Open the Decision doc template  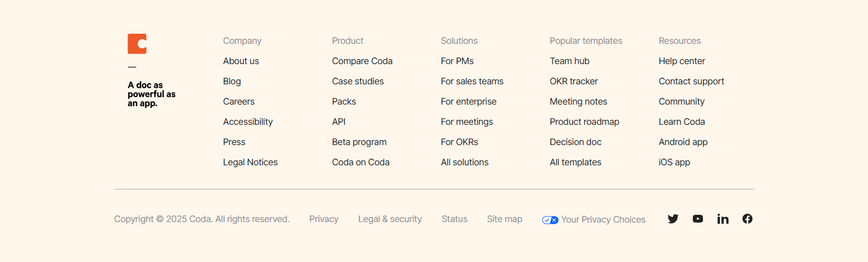pyautogui.click(x=576, y=142)
